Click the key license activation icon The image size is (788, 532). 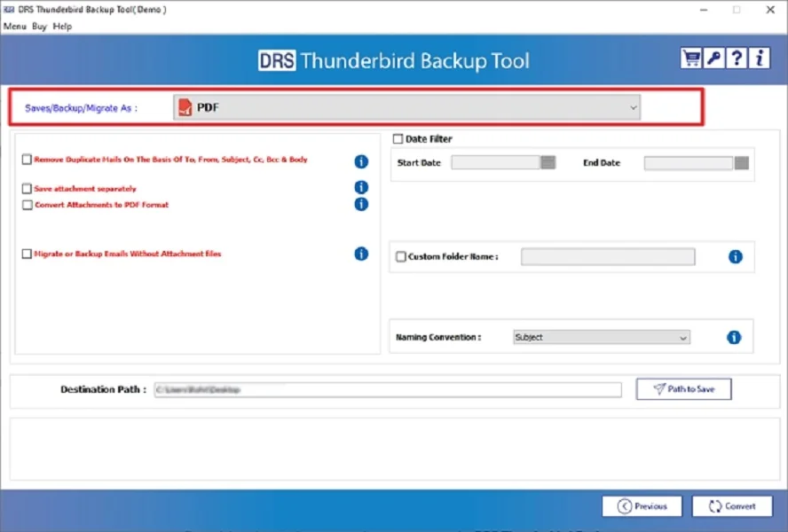[x=713, y=57]
